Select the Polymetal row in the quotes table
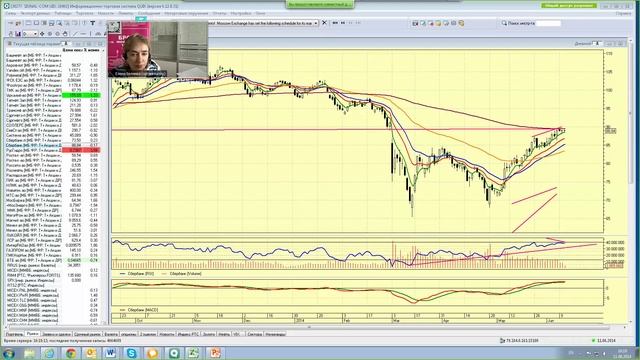640x360 pixels. click(53, 75)
